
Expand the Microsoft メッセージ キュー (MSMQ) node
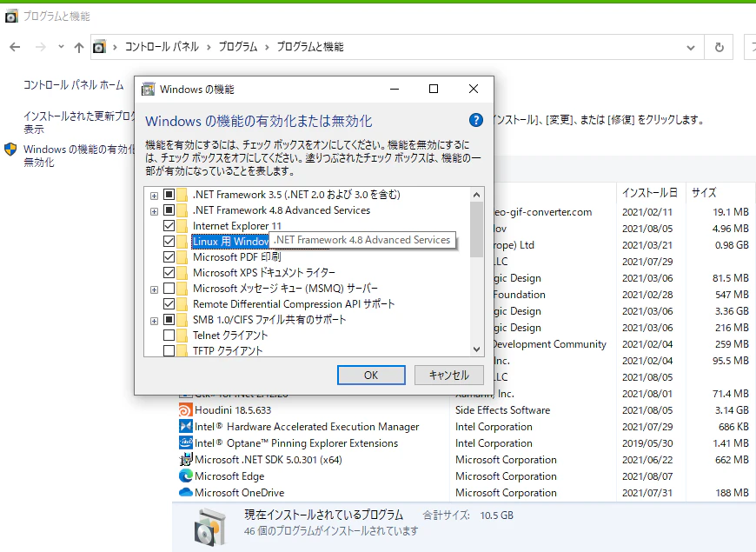coord(154,289)
